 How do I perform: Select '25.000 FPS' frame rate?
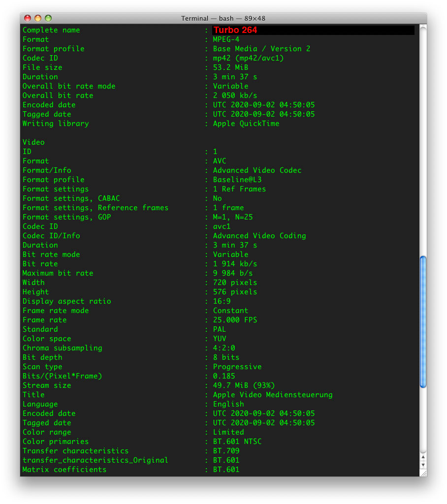pos(235,320)
